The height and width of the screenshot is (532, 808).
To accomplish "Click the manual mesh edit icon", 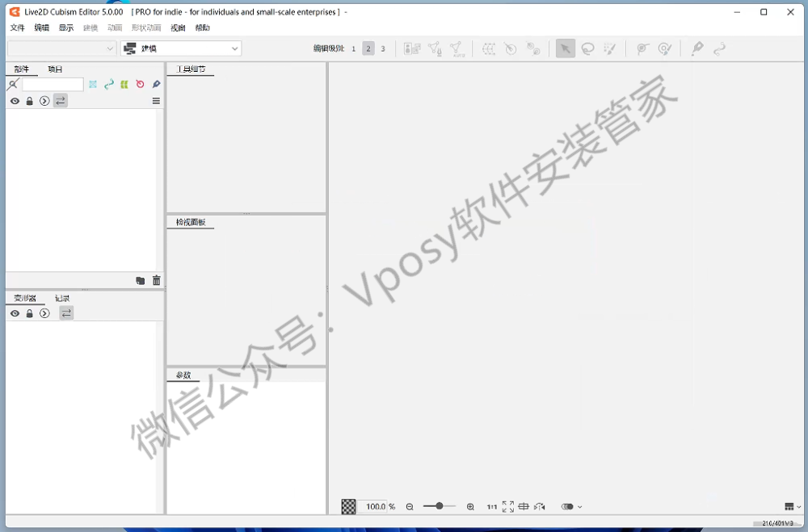I will pos(435,49).
